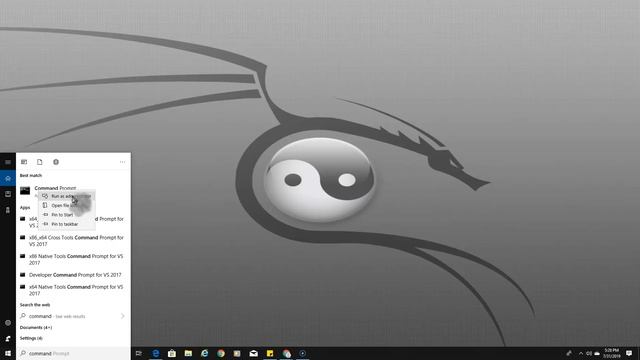Open x64 Native Tools Command Prompt result
640x360 pixels.
click(x=73, y=290)
